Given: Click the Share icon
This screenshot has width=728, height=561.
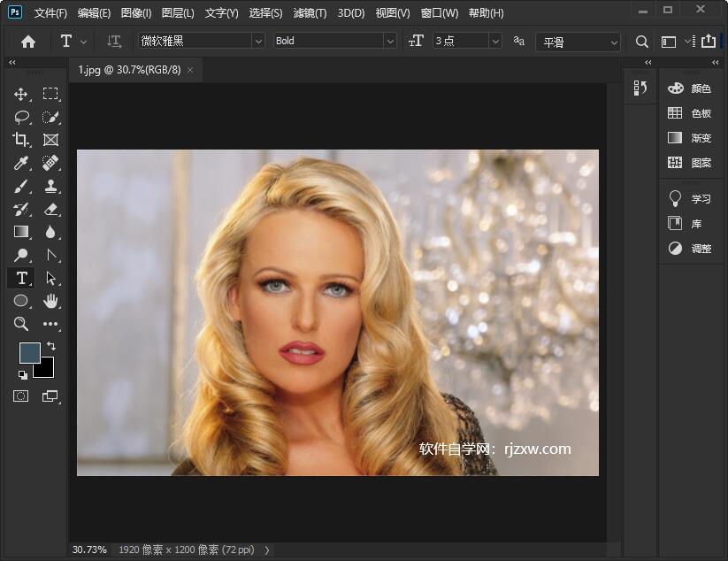Looking at the screenshot, I should coord(708,42).
